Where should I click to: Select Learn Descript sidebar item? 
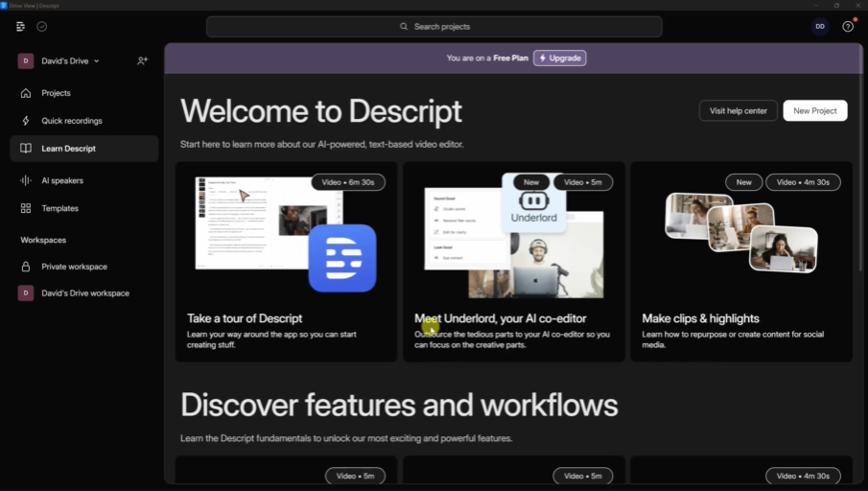(84, 149)
